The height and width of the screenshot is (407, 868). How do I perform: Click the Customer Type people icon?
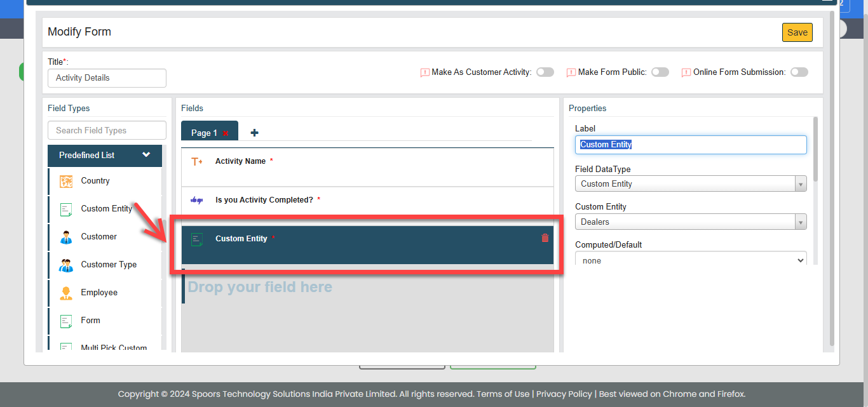point(66,265)
